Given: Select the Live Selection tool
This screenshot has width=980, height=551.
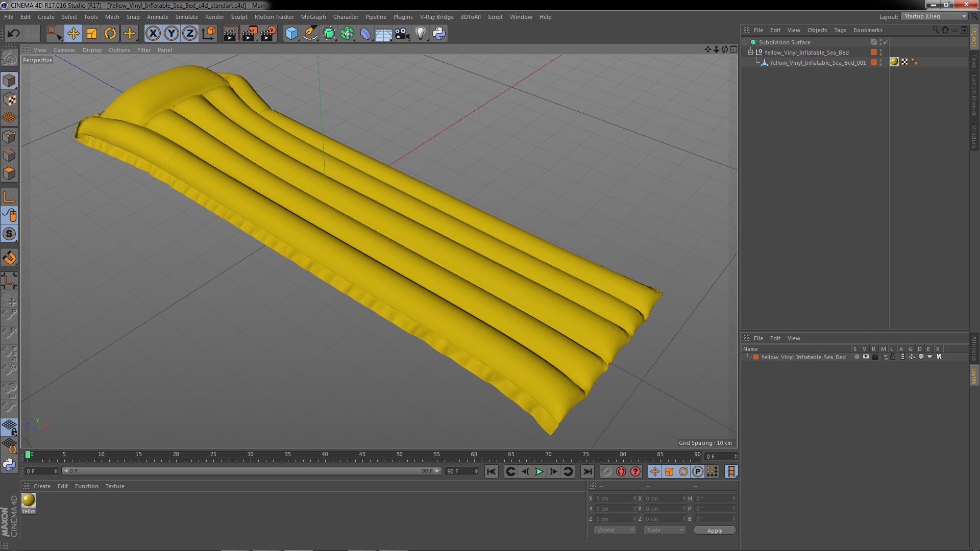Looking at the screenshot, I should 54,34.
